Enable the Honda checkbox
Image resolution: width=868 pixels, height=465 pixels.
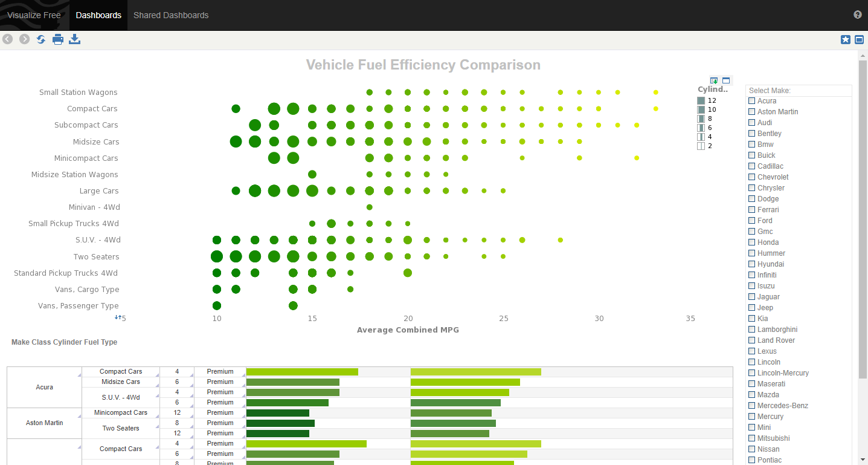point(752,242)
